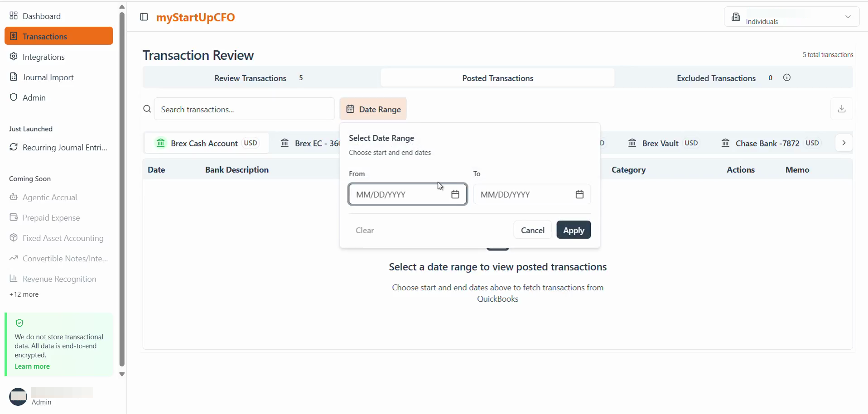Viewport: 868px width, 414px height.
Task: Click the Memo column header
Action: pos(797,170)
